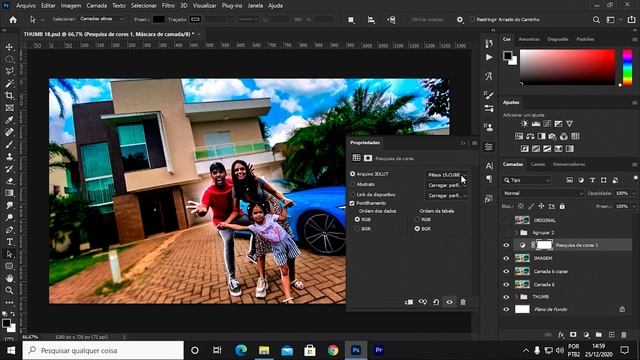Select the Zoom tool

click(9, 290)
